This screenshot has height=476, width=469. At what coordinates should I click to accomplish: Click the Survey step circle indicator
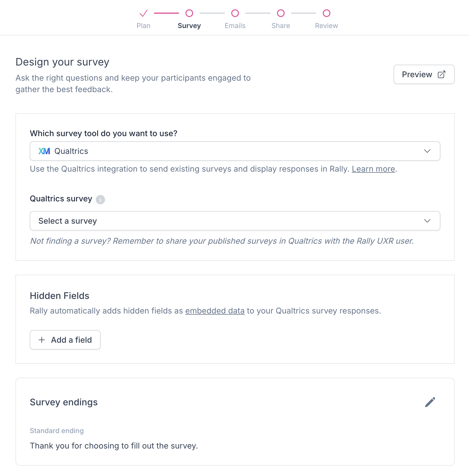(x=189, y=13)
